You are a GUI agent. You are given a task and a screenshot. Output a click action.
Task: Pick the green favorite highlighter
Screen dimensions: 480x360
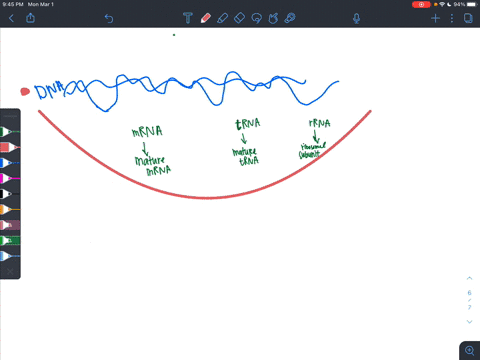click(x=10, y=240)
